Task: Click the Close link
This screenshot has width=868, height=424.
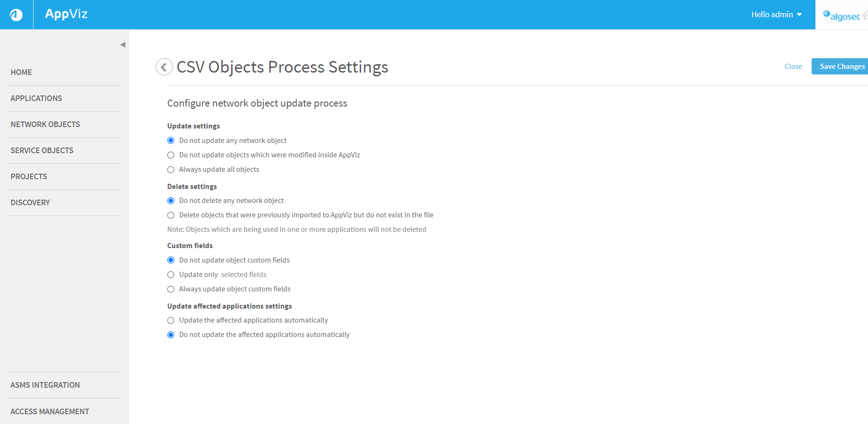Action: pyautogui.click(x=793, y=67)
